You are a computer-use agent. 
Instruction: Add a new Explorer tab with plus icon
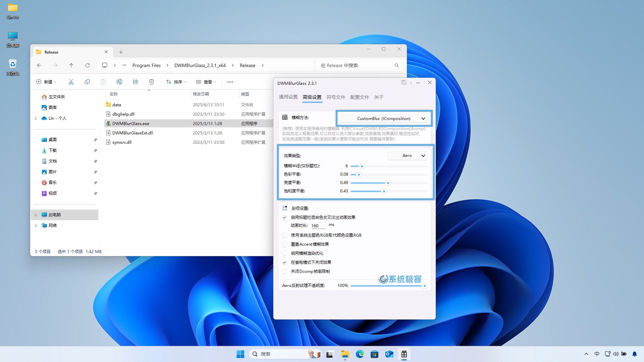tap(121, 52)
